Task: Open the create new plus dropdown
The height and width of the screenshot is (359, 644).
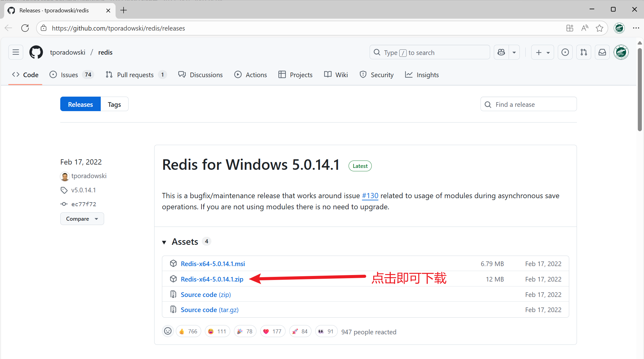Action: (542, 52)
